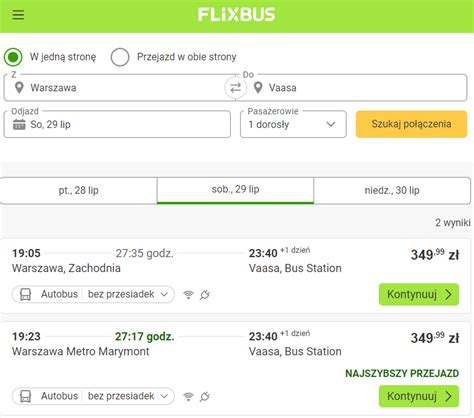Click the location pin beside Vaasa
The height and width of the screenshot is (418, 474).
[258, 88]
